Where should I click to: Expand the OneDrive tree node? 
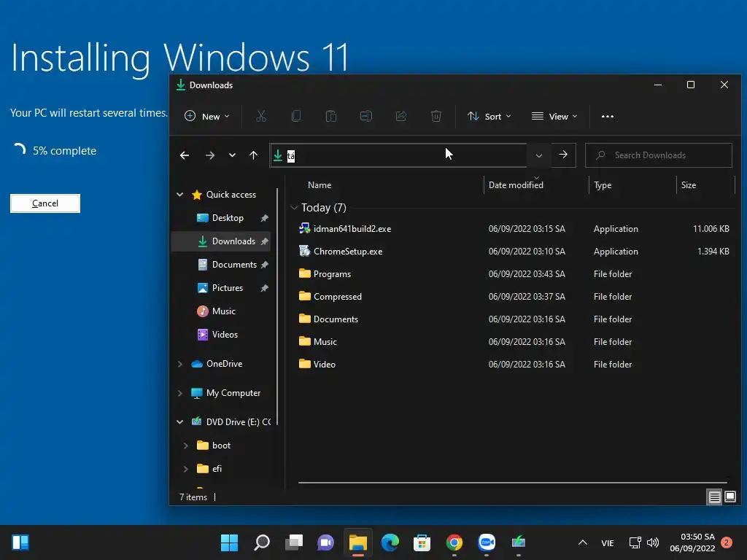[180, 364]
